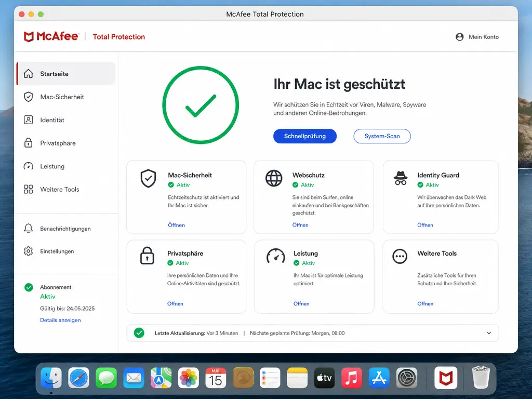This screenshot has width=532, height=399.
Task: Click Öffnen on the Leistung card
Action: 301,303
